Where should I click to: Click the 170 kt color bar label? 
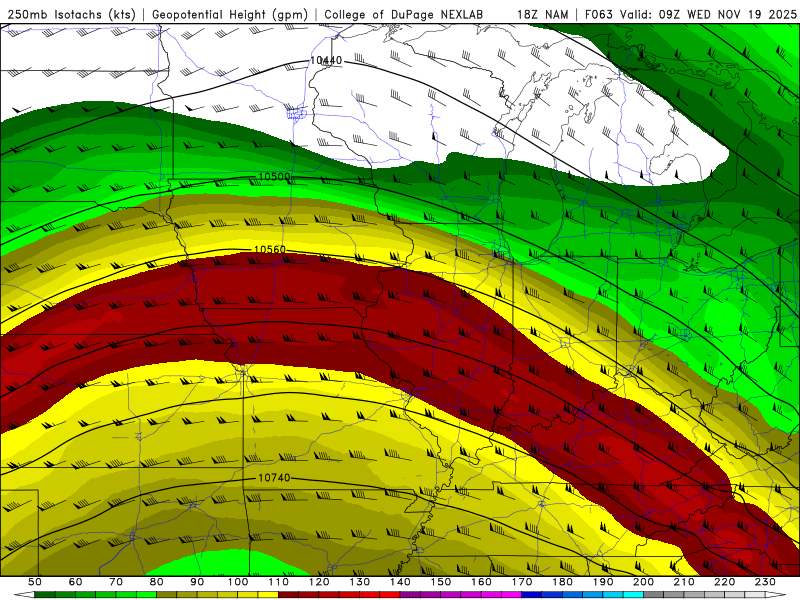(522, 582)
